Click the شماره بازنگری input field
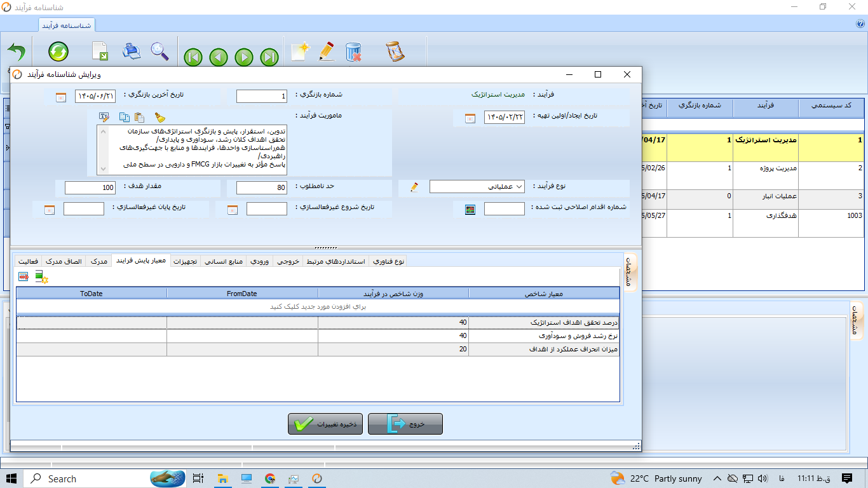 (x=262, y=96)
